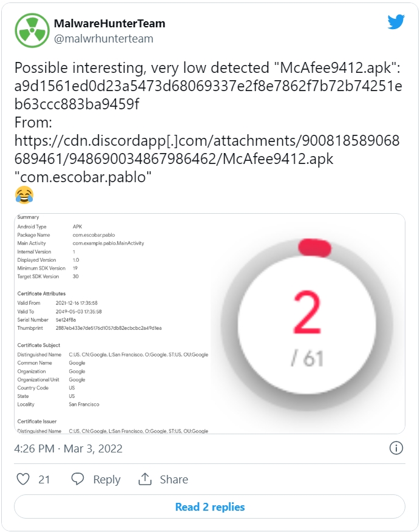Click the Share label

point(174,479)
